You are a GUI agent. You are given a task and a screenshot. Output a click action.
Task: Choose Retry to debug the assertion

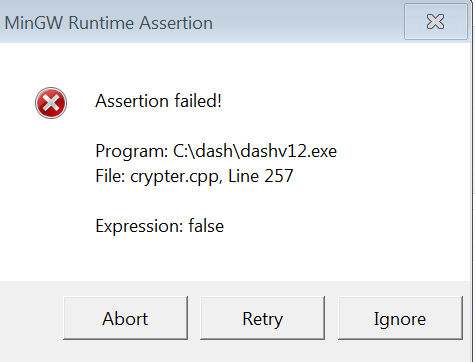point(262,318)
